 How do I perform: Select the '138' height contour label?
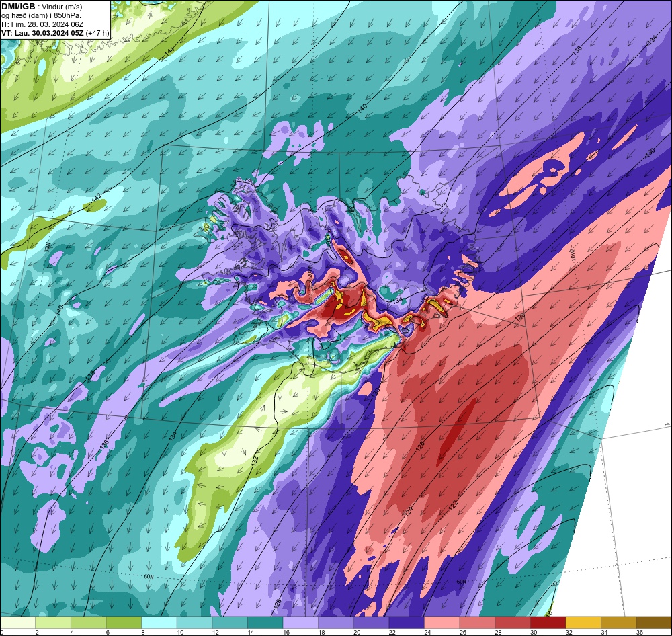[x=90, y=376]
